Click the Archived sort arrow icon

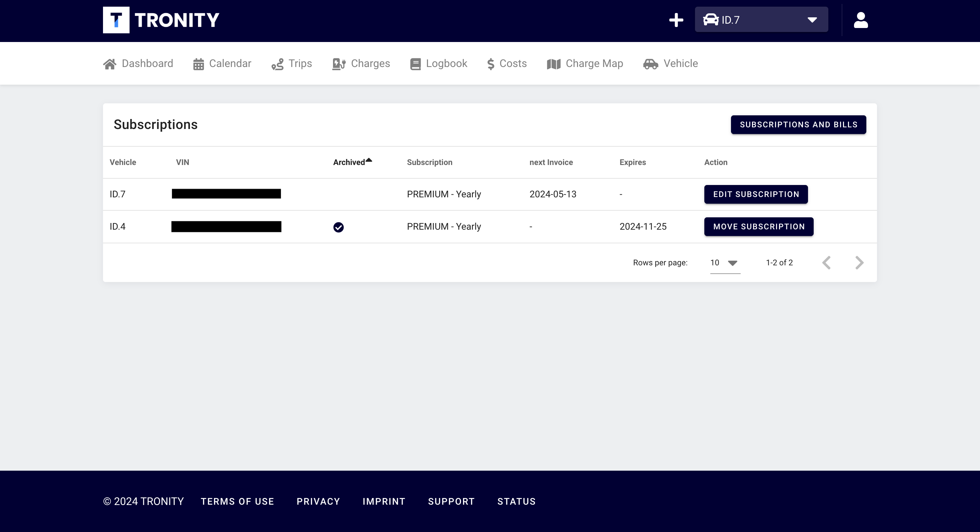click(x=369, y=160)
